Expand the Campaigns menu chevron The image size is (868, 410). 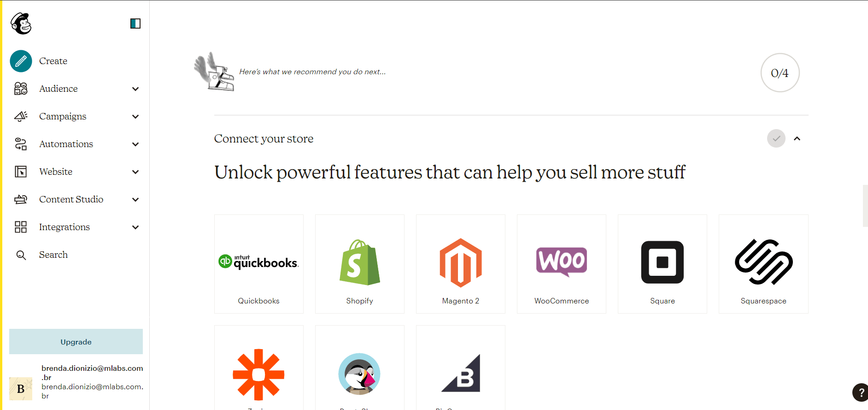pos(135,117)
